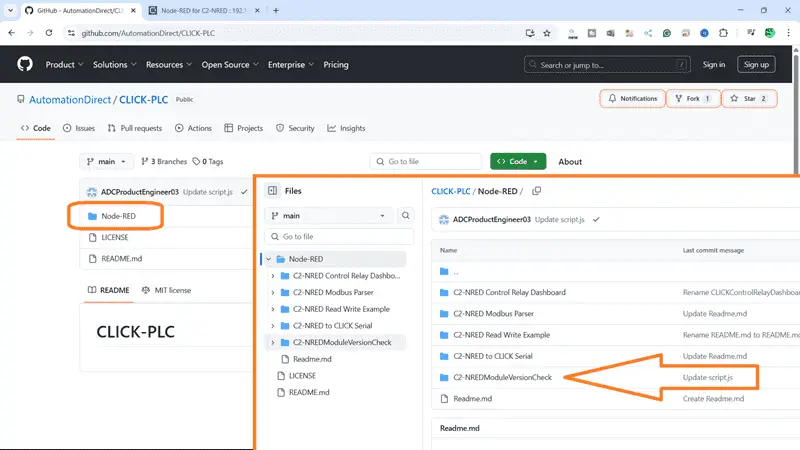This screenshot has width=800, height=450.
Task: Open the main branch dropdown on repo page
Action: coord(106,161)
